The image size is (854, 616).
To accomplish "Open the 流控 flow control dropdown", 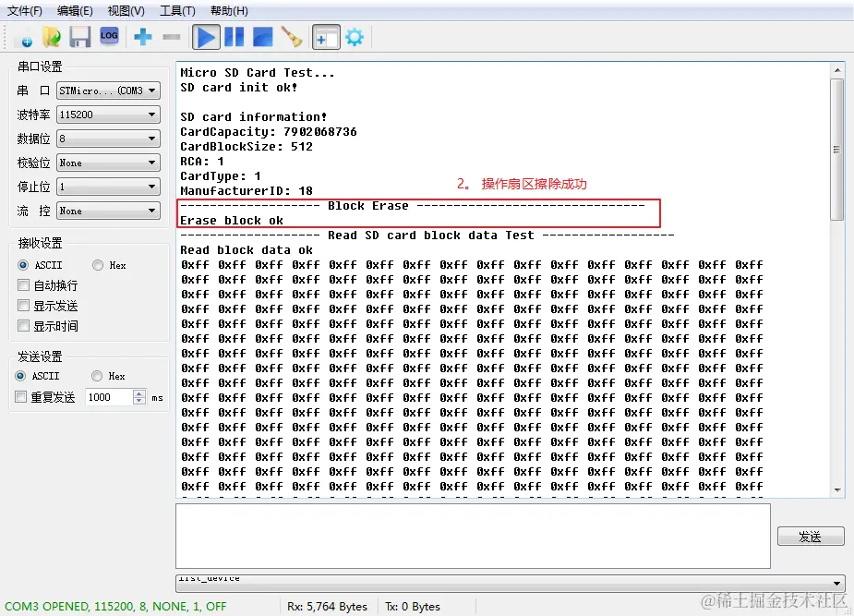I will click(108, 211).
